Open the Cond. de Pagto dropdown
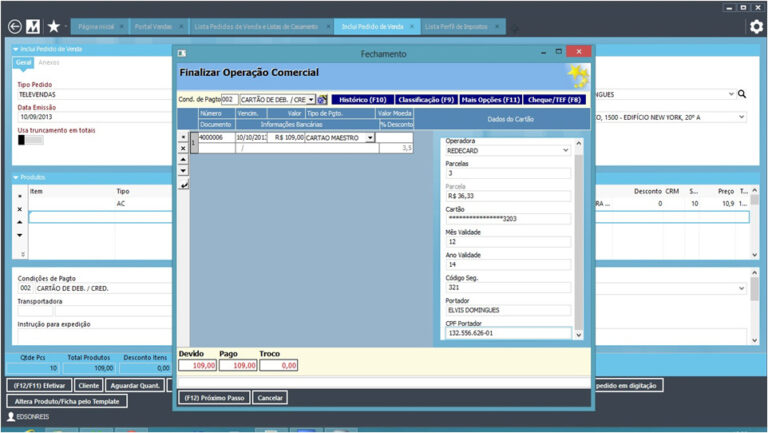768x433 pixels. click(x=311, y=100)
